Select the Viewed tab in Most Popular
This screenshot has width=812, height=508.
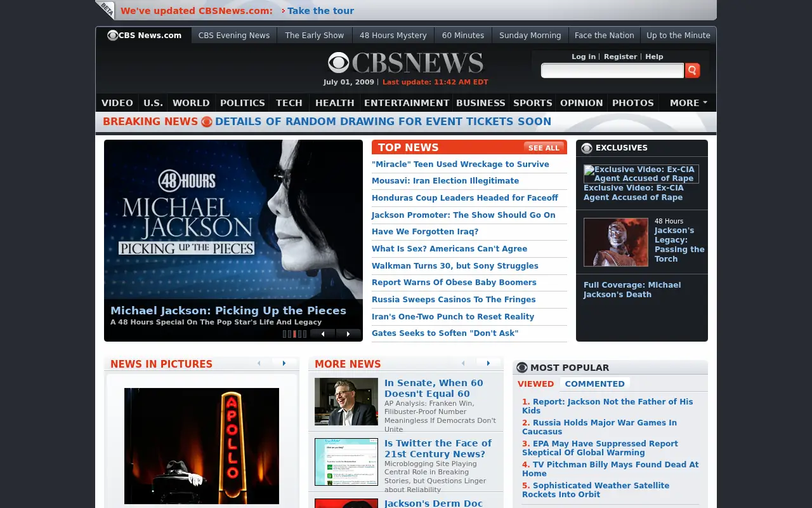(x=535, y=384)
